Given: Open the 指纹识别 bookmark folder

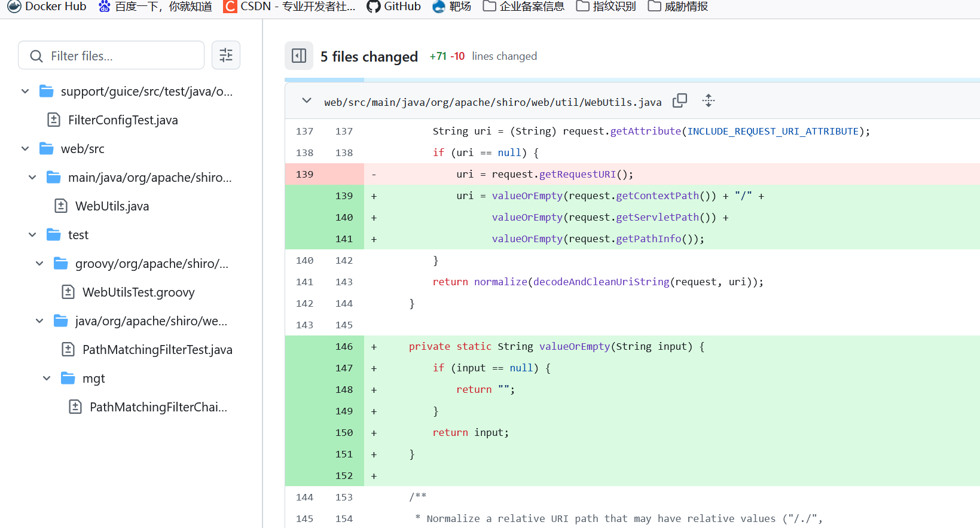Looking at the screenshot, I should pyautogui.click(x=606, y=6).
